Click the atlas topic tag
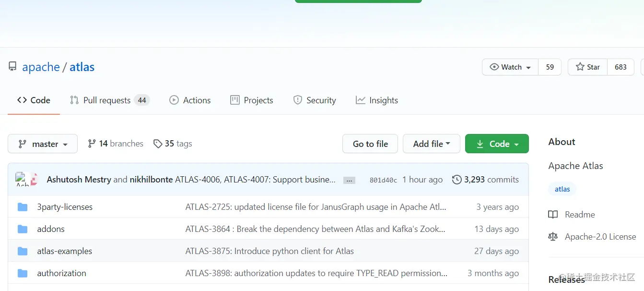The width and height of the screenshot is (644, 291). pyautogui.click(x=562, y=189)
